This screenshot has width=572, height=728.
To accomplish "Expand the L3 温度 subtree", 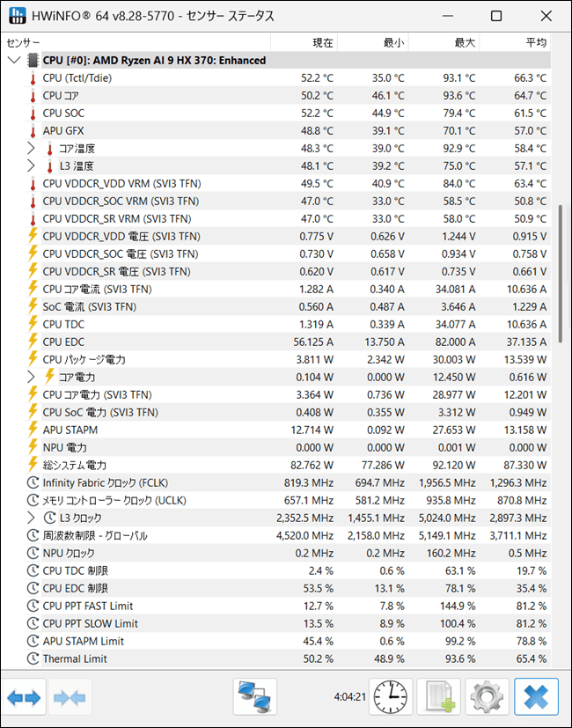I will click(x=31, y=166).
